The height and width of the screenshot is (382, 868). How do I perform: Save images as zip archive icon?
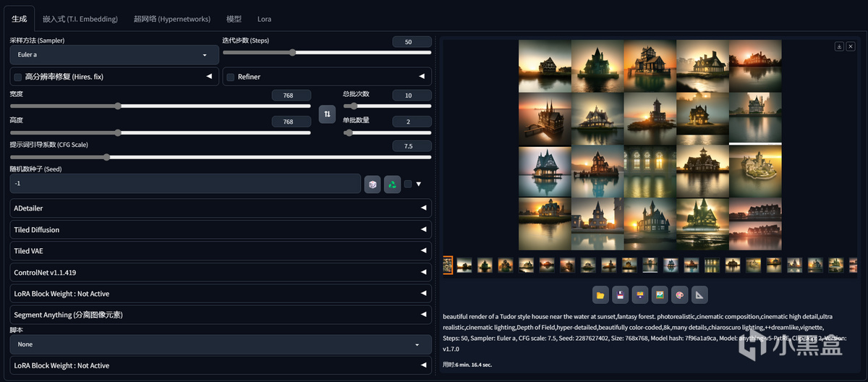pos(639,294)
